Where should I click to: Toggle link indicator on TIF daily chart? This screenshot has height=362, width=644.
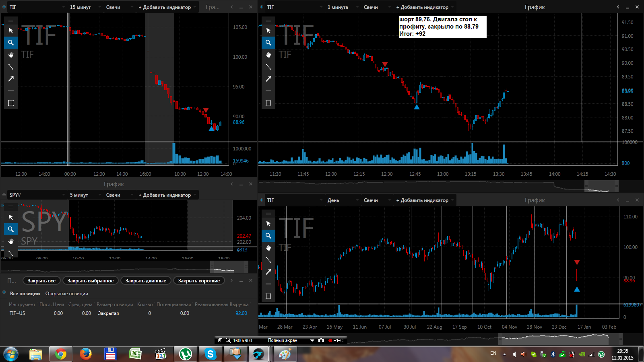(262, 200)
